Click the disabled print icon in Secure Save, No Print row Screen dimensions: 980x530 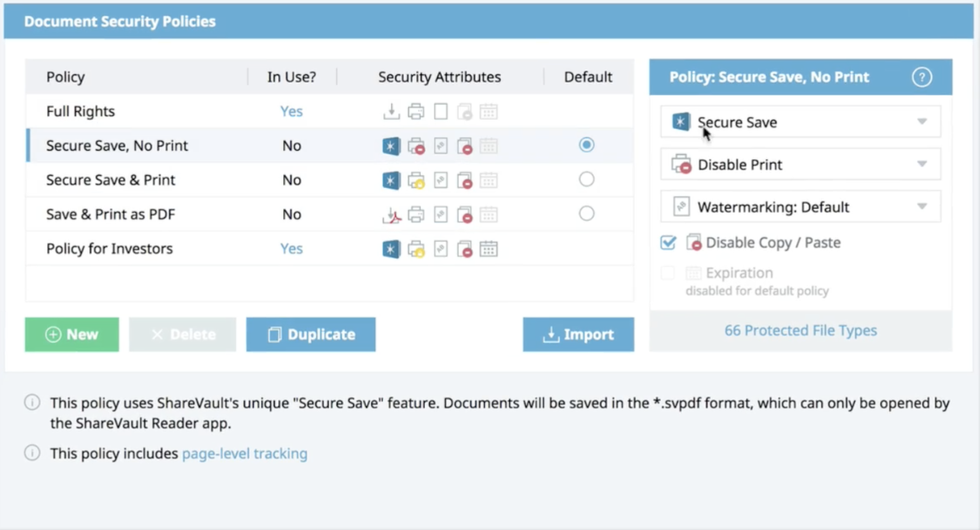(416, 146)
